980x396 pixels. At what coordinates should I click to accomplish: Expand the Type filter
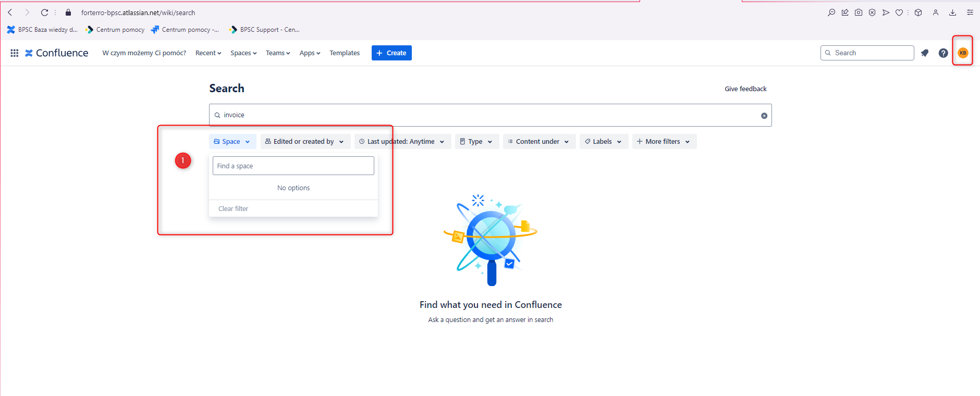[x=477, y=142]
